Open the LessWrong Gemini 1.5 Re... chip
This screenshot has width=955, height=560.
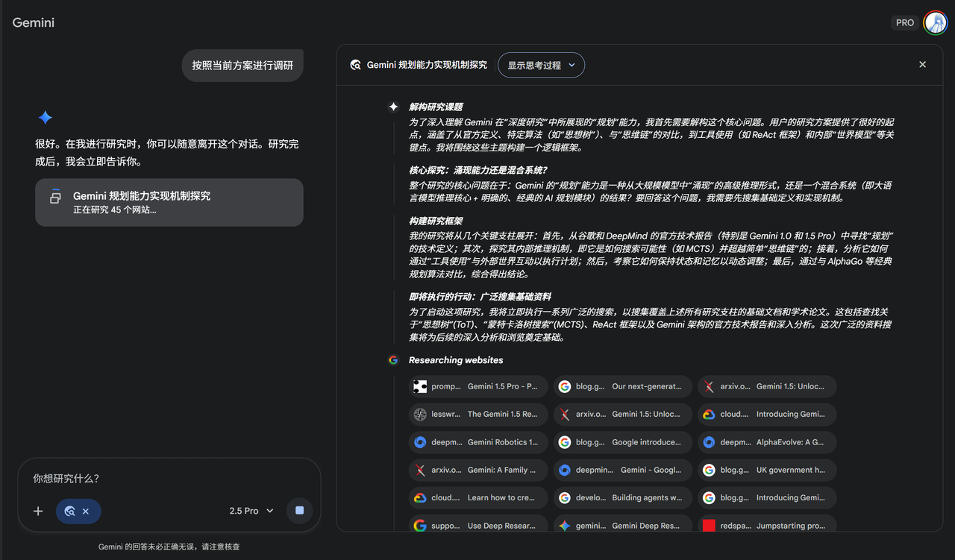pos(478,414)
